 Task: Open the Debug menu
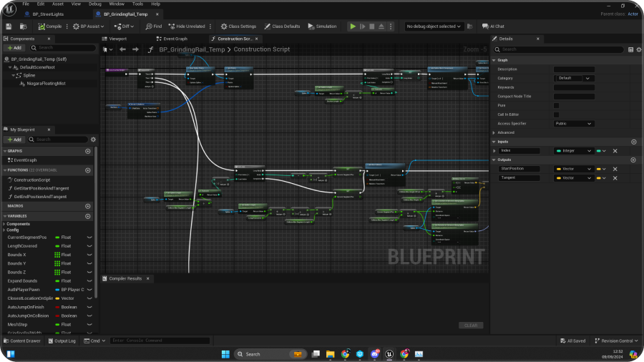95,4
